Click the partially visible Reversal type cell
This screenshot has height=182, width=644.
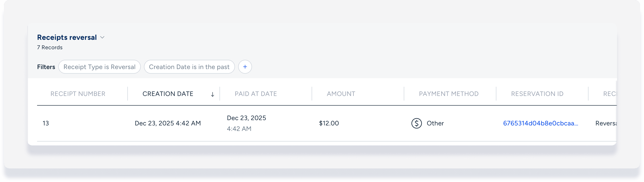coord(606,123)
